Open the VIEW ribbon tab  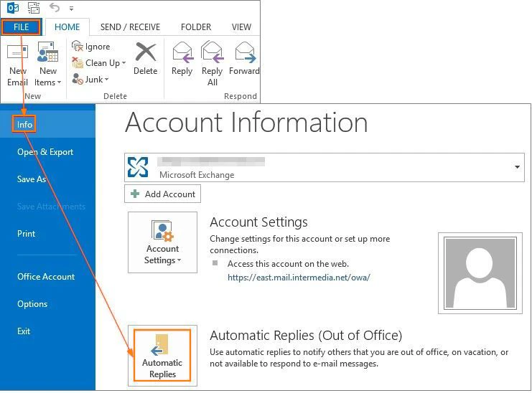[241, 27]
